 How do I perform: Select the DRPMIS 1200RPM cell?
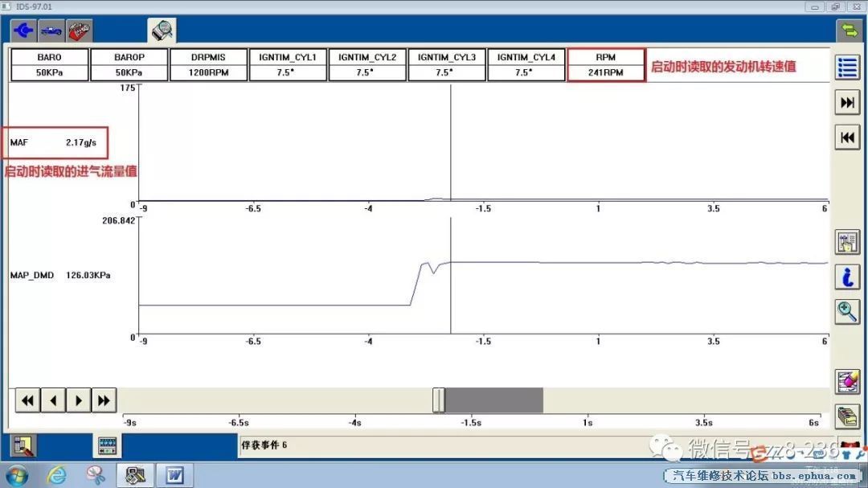coord(208,65)
